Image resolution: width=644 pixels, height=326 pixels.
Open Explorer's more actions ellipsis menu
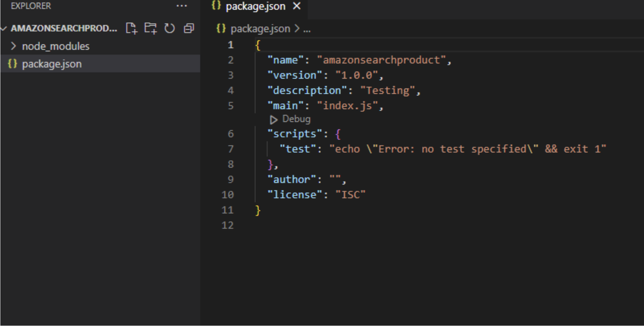point(182,6)
